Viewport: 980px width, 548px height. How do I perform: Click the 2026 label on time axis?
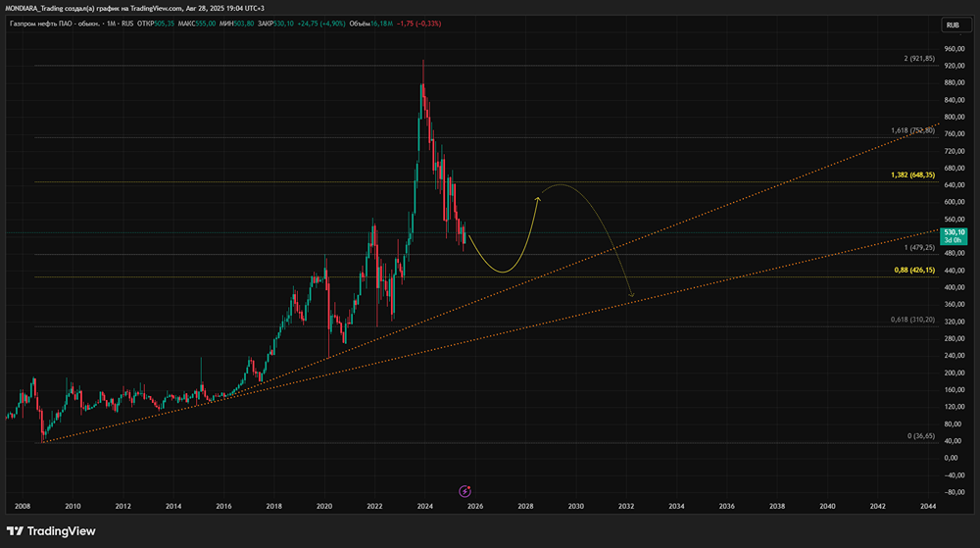pos(475,506)
